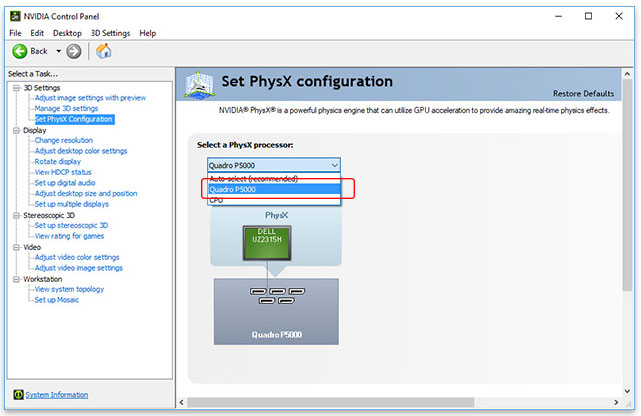Open Manage 3D settings
Screen dimensions: 641x416
coord(66,108)
